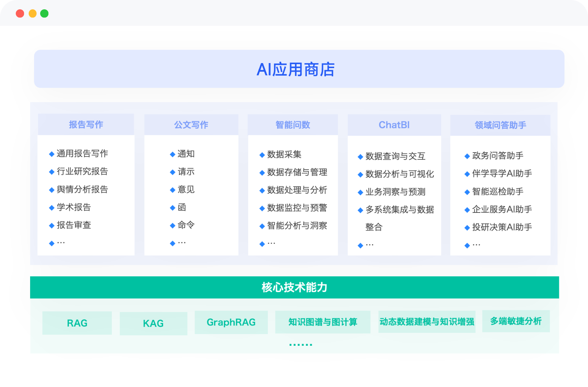Click the AI应用商店 banner
Image resolution: width=588 pixels, height=387 pixels.
[x=299, y=69]
